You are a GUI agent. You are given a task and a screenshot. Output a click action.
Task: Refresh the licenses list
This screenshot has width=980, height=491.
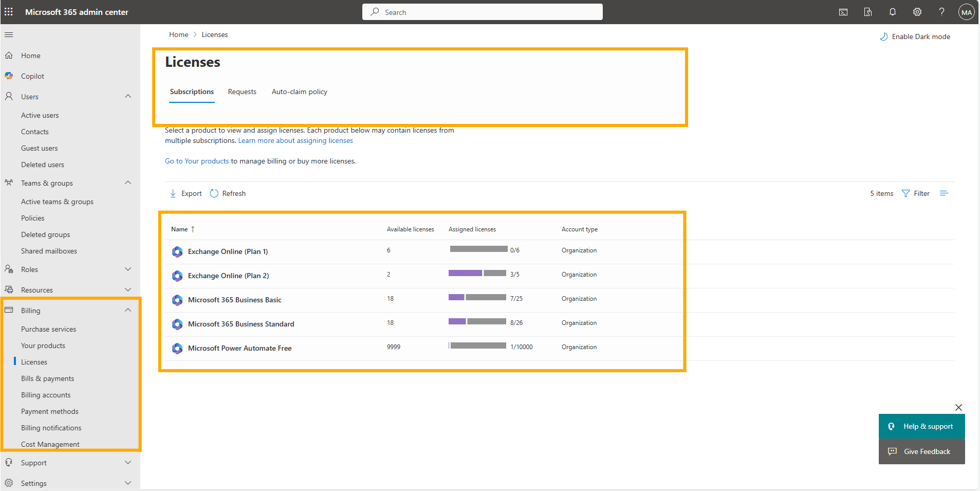pos(228,193)
